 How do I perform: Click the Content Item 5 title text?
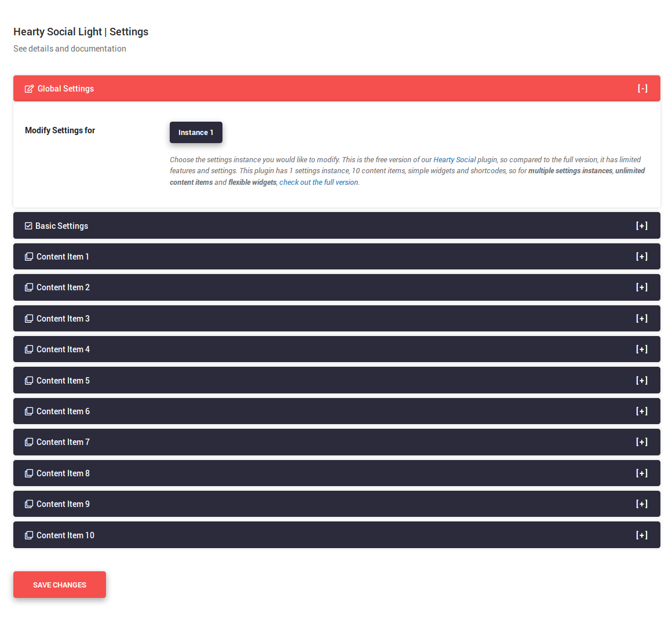coord(63,381)
